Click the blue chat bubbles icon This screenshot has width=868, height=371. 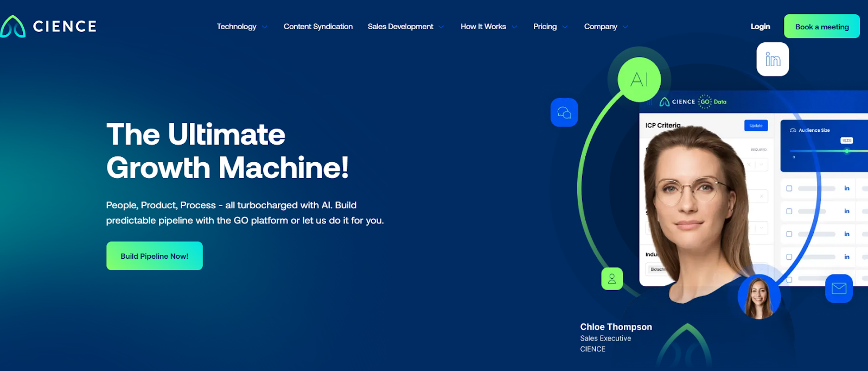pos(564,112)
